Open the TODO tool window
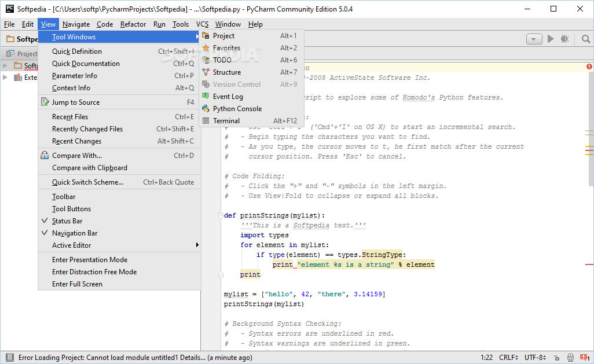This screenshot has width=594, height=364. pos(251,60)
